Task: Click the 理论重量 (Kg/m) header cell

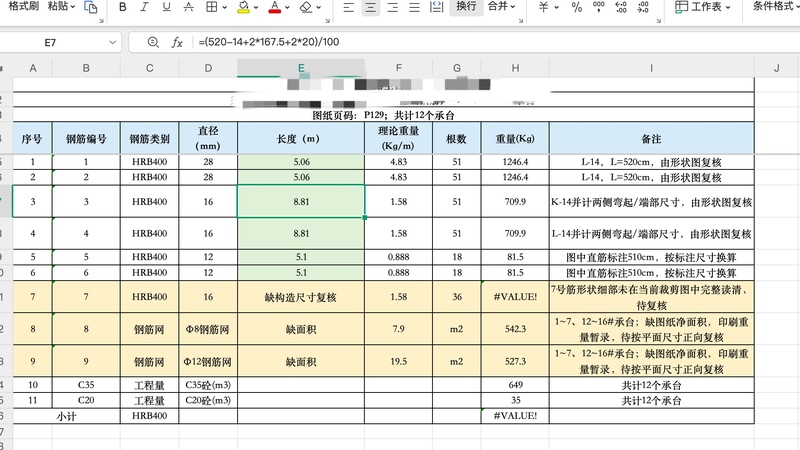Action: coord(398,138)
